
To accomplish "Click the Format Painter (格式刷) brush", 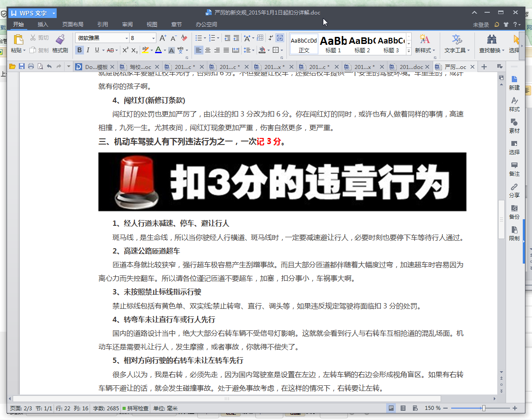I will (60, 39).
